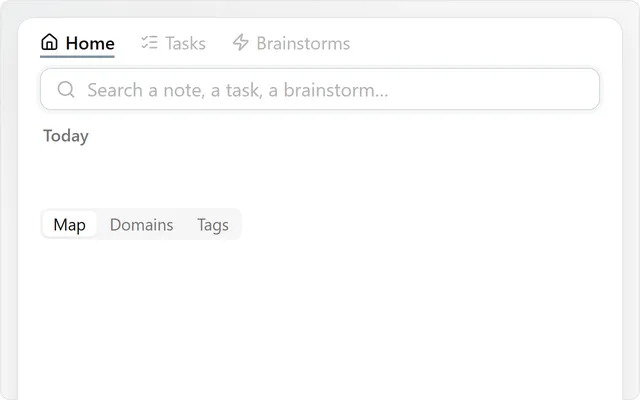Viewport: 640px width, 400px height.
Task: Click the magnifying glass search icon
Action: tap(66, 89)
